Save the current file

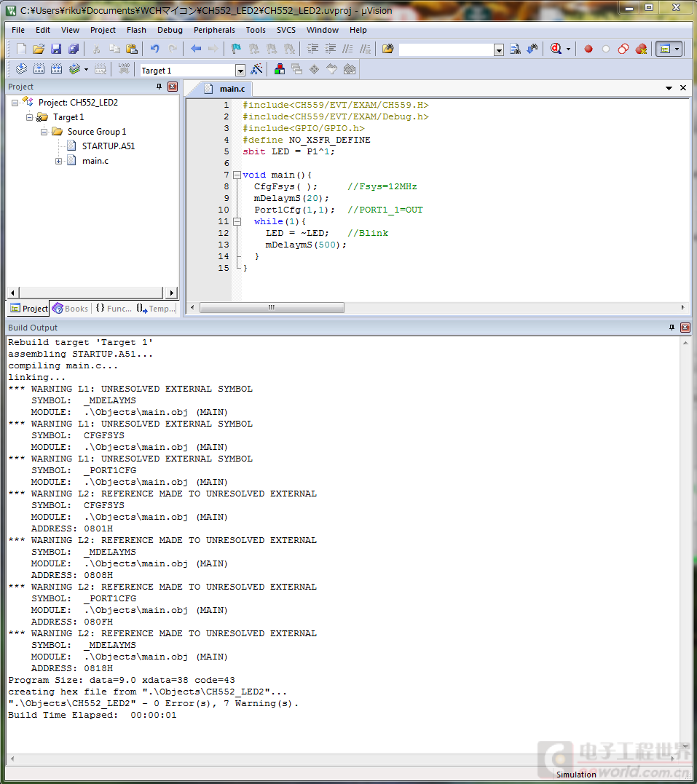(x=56, y=49)
